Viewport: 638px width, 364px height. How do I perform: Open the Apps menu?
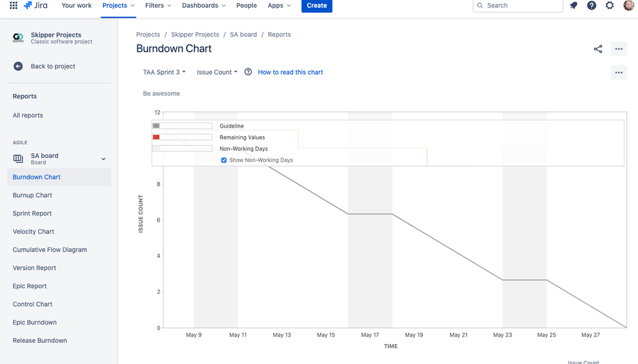click(x=279, y=5)
